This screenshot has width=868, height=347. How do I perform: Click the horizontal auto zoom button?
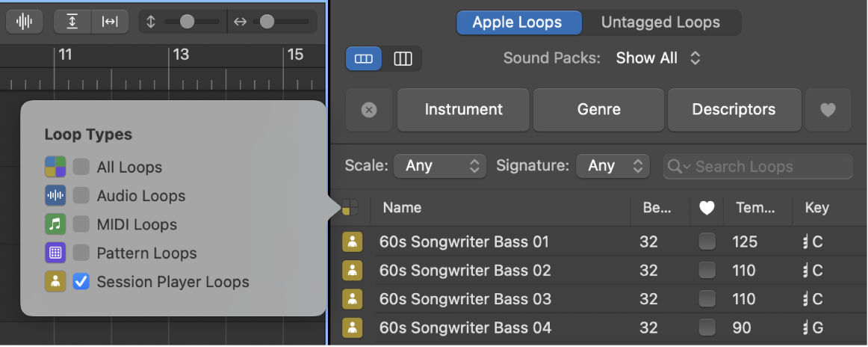pyautogui.click(x=110, y=22)
